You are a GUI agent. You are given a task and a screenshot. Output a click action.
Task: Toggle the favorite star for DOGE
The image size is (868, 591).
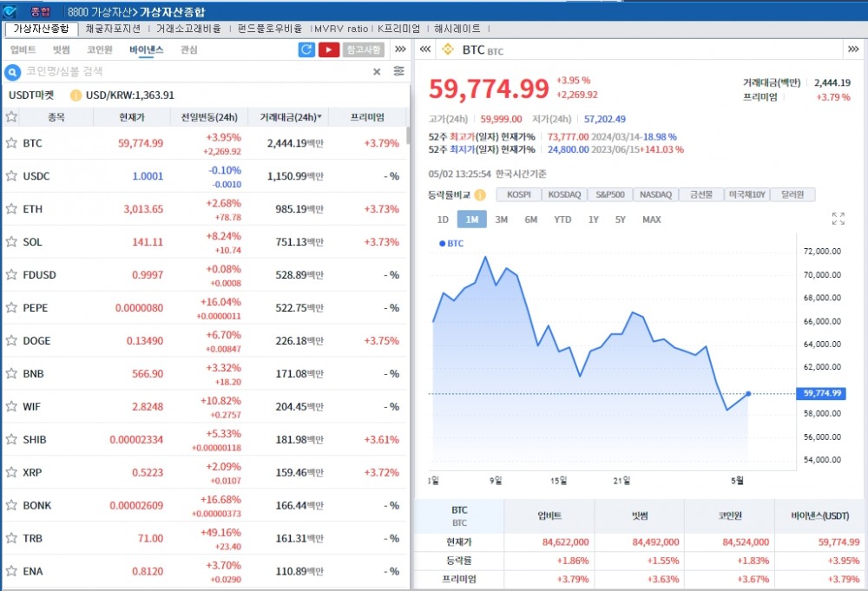(13, 340)
